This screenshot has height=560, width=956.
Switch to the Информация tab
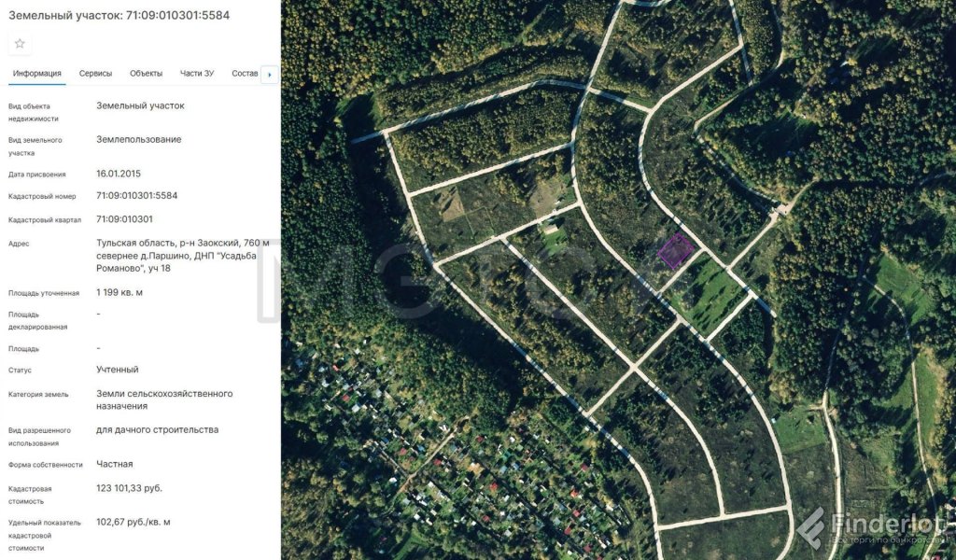pos(37,74)
